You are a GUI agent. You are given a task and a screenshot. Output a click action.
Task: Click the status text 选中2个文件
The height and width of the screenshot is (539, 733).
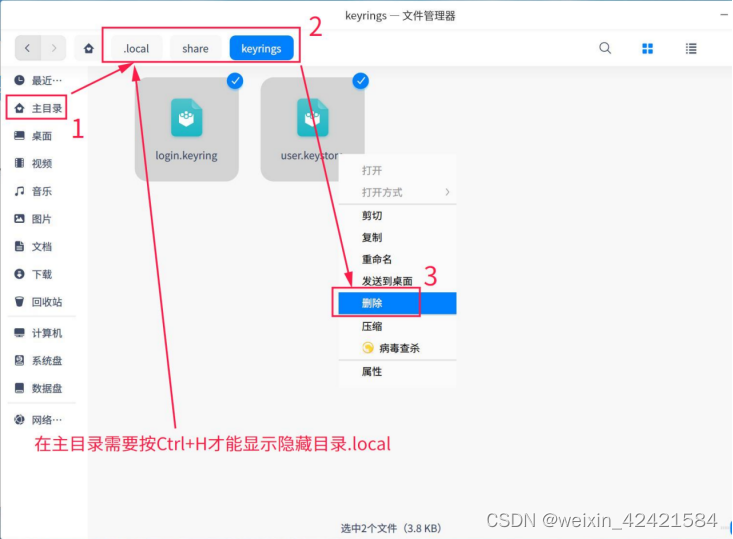[391, 528]
